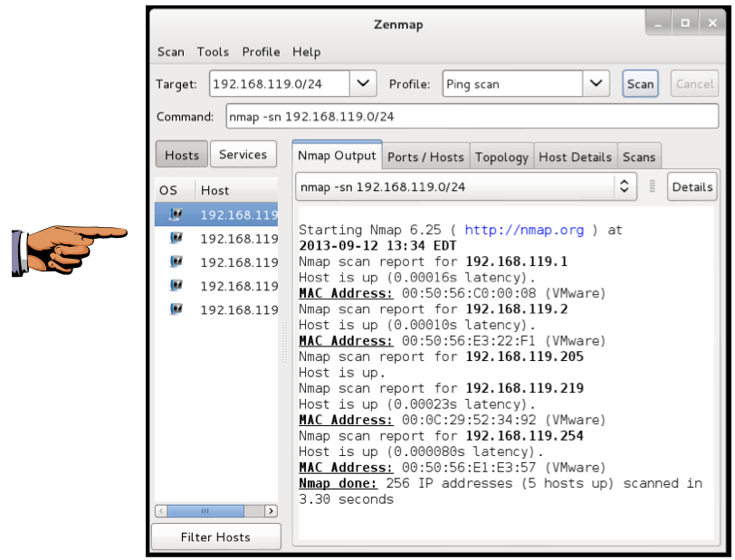Click the Scan button

[x=640, y=84]
